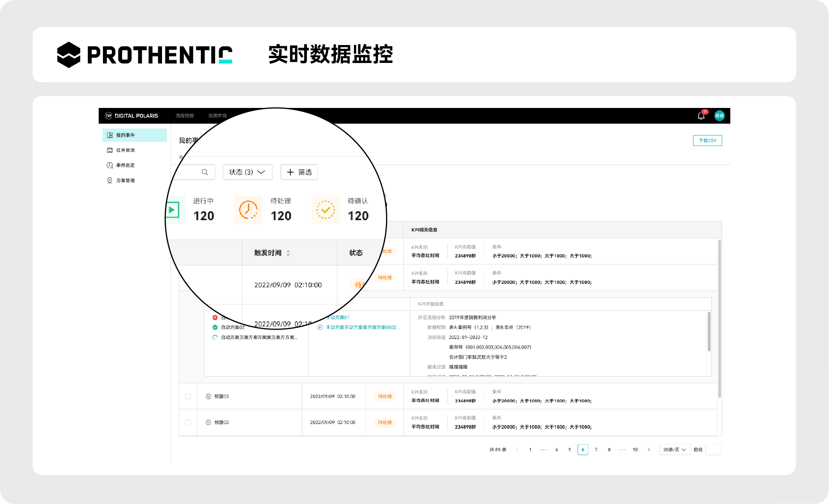Open 事件历史 in the sidebar
Viewport: 829px width, 504px height.
[x=125, y=165]
